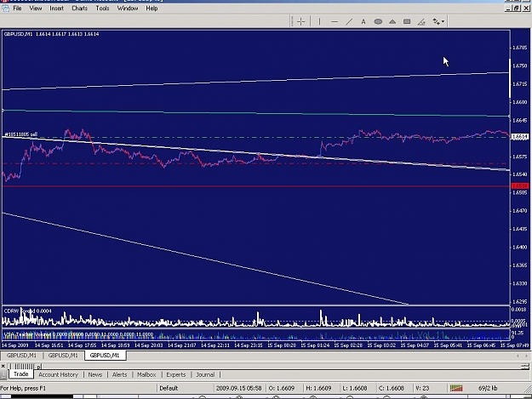The image size is (532, 399).
Task: Click the L: 1.6608 low value
Action: point(354,388)
